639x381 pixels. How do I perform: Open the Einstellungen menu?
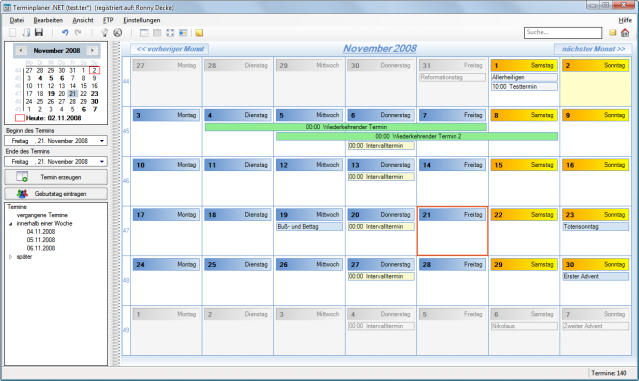coord(142,20)
